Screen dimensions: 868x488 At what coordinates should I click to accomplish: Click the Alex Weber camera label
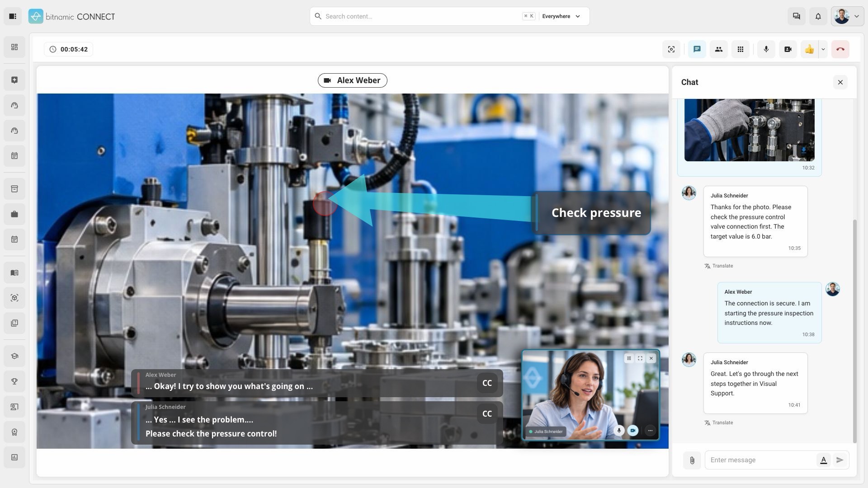pos(353,80)
